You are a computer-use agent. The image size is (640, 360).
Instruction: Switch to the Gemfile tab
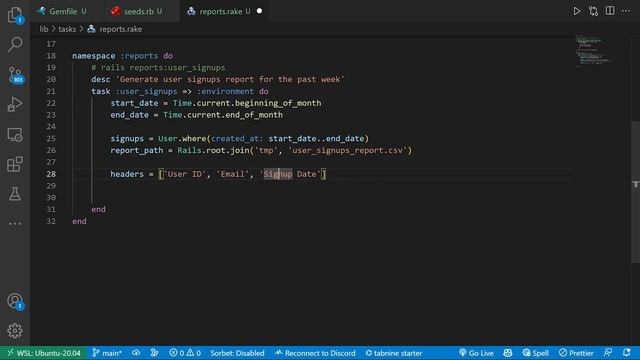pyautogui.click(x=62, y=11)
